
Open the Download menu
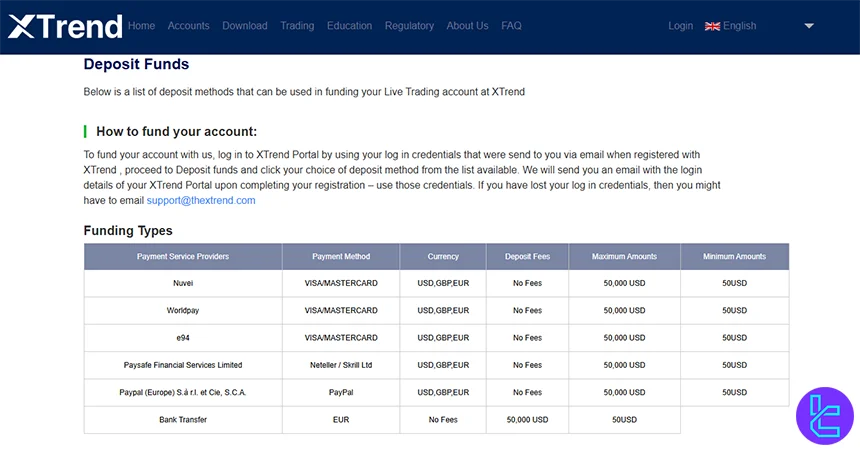pos(245,26)
